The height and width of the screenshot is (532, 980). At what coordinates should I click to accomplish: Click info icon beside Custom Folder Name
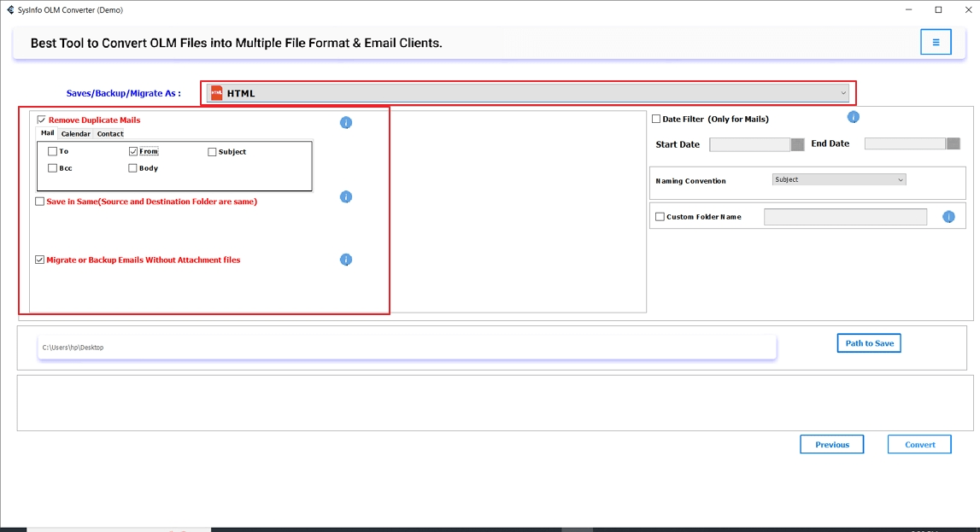click(x=948, y=217)
